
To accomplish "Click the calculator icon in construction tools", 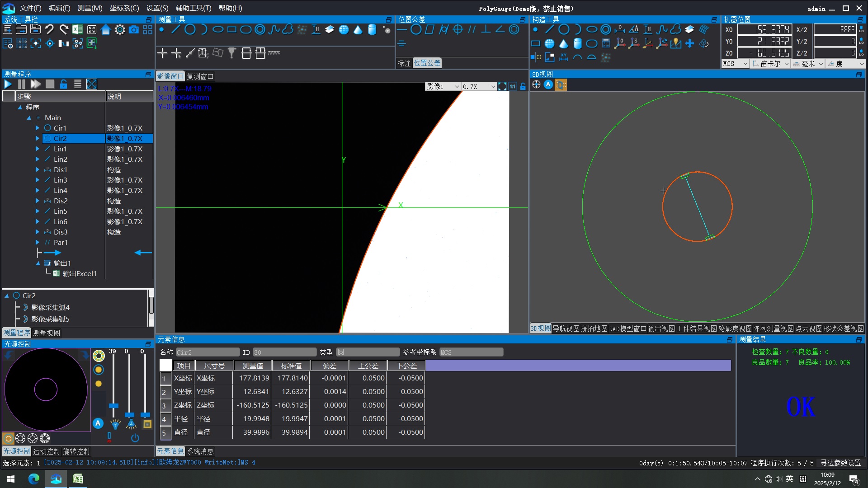I will (x=606, y=43).
